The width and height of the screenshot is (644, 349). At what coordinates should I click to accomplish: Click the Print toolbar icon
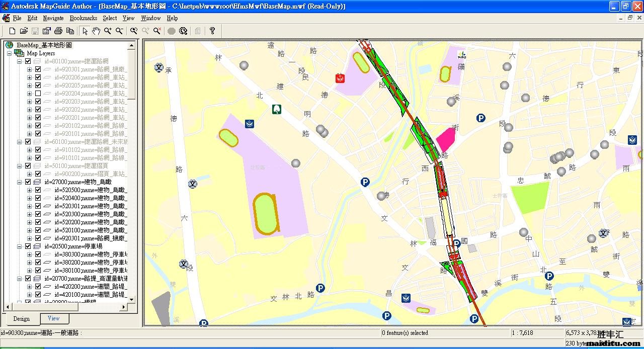(x=58, y=31)
